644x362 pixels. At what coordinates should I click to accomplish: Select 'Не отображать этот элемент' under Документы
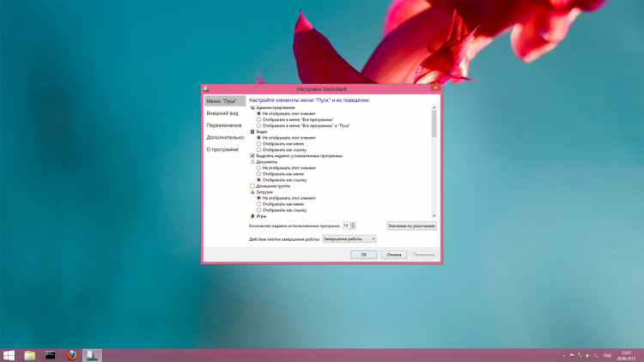258,168
